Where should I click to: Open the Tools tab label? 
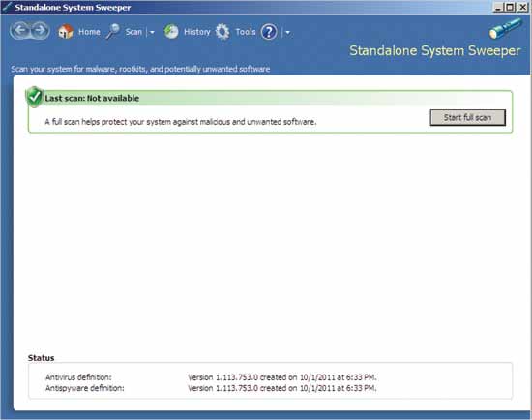click(246, 32)
